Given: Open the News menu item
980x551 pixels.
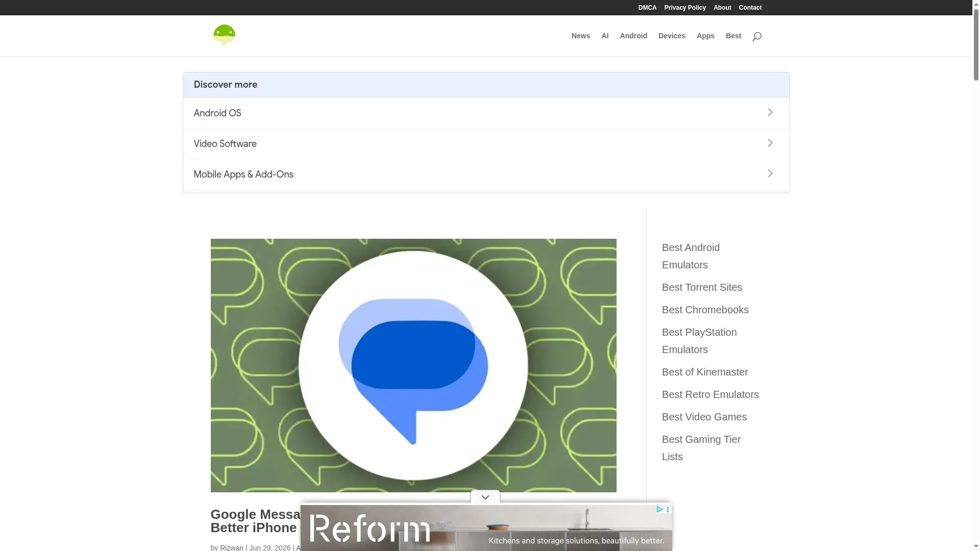Looking at the screenshot, I should [x=581, y=36].
